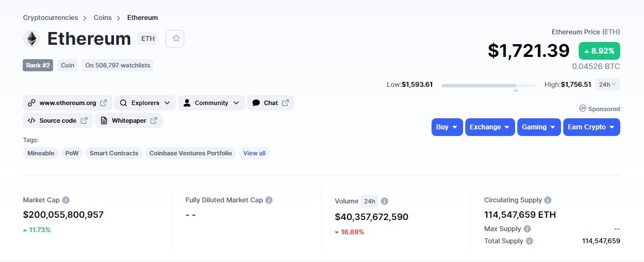Open the 24h range dropdown by High price
Screen dimensions: 644x262
pos(607,85)
